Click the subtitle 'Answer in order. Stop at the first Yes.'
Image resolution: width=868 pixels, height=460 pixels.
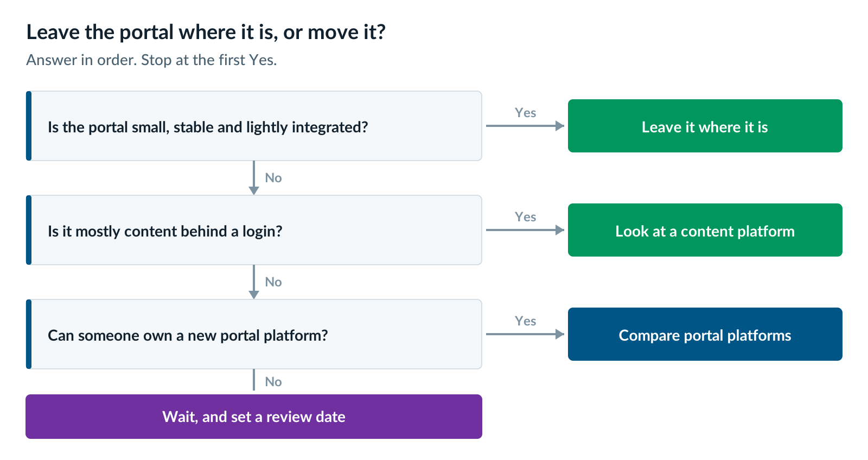click(x=151, y=60)
